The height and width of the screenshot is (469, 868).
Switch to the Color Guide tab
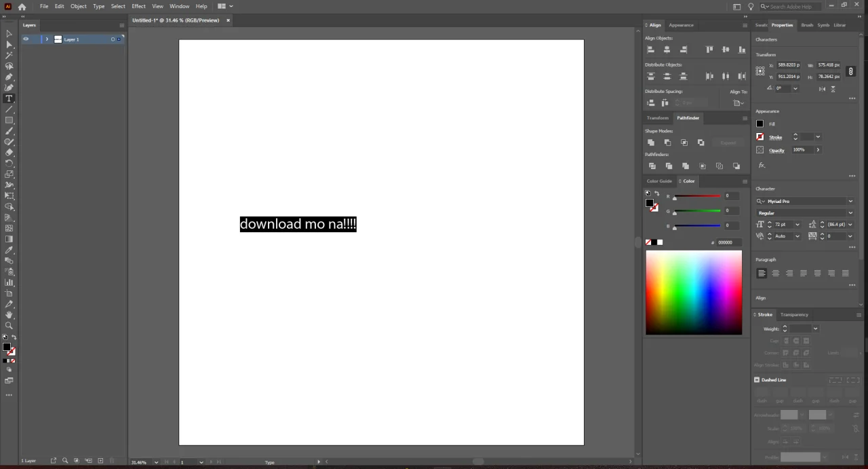[659, 181]
